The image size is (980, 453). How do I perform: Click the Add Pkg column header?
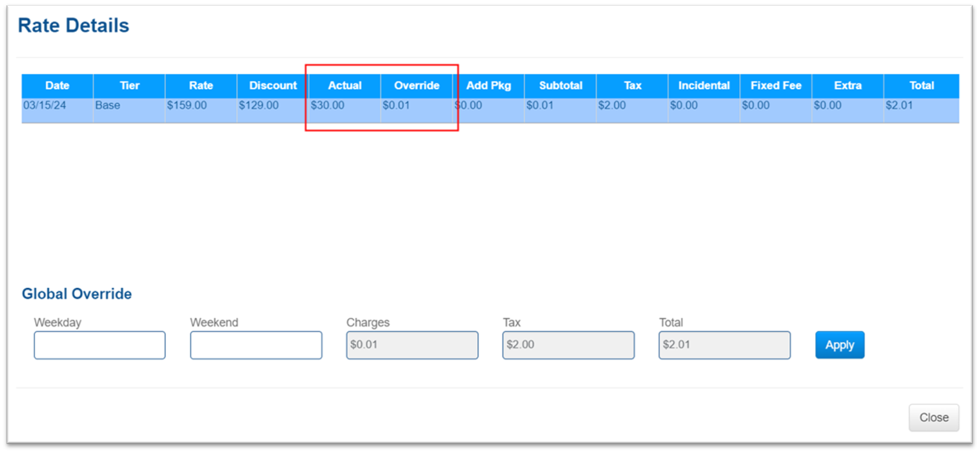[489, 85]
